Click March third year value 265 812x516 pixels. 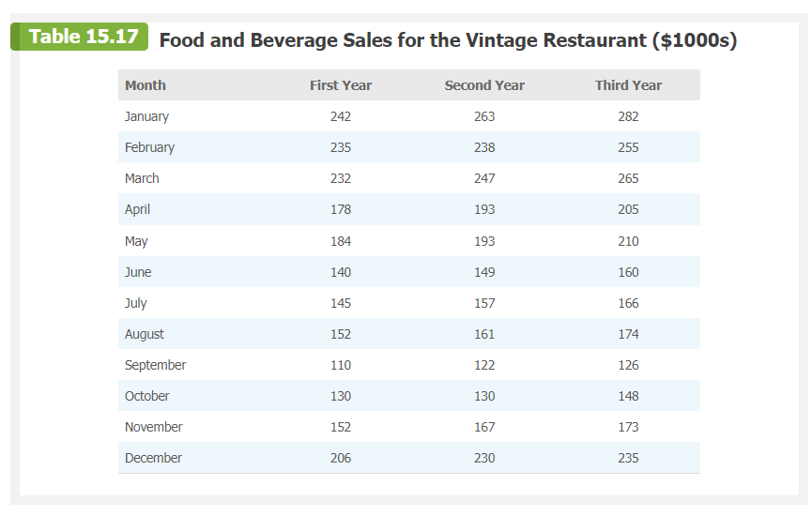pos(628,178)
